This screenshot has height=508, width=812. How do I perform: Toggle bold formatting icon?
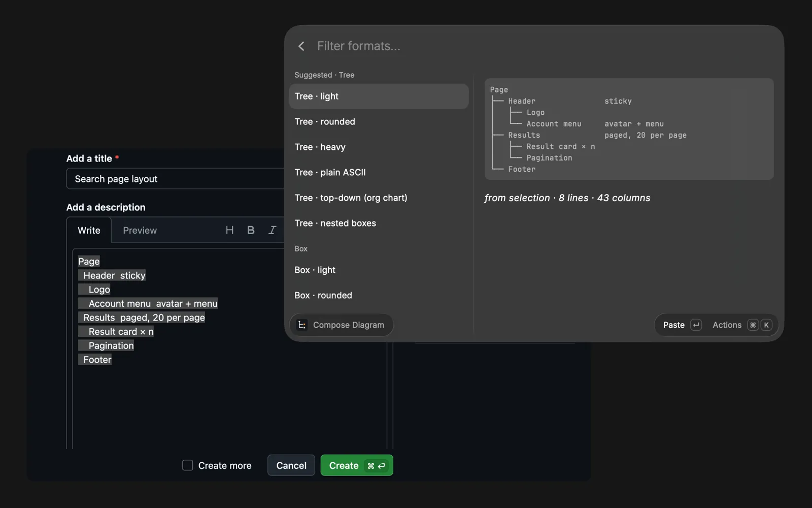pyautogui.click(x=251, y=230)
